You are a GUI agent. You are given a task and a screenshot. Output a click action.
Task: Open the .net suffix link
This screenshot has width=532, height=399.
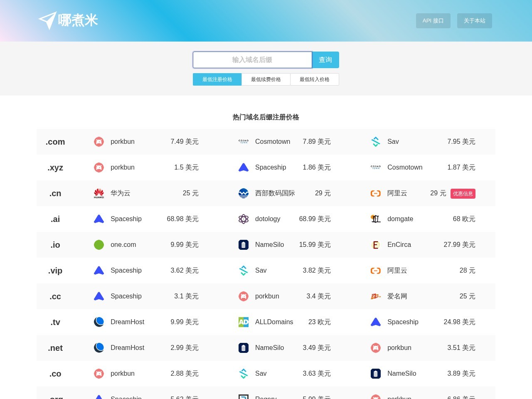tap(55, 348)
